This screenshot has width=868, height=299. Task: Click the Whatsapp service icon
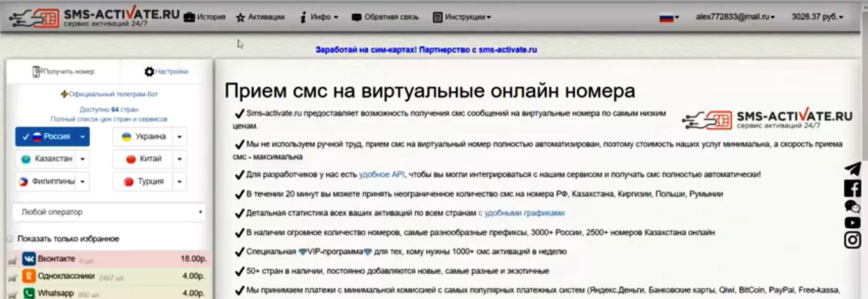tap(29, 293)
